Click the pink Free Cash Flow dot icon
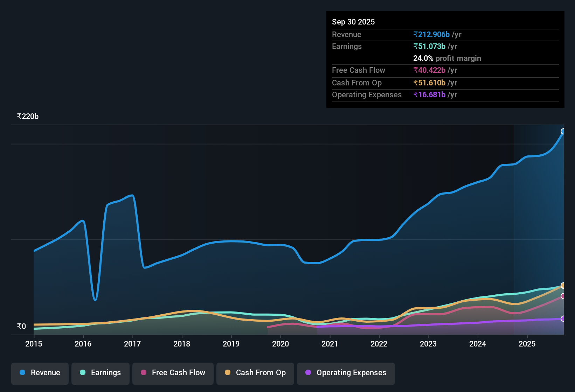575x392 pixels. tap(143, 373)
